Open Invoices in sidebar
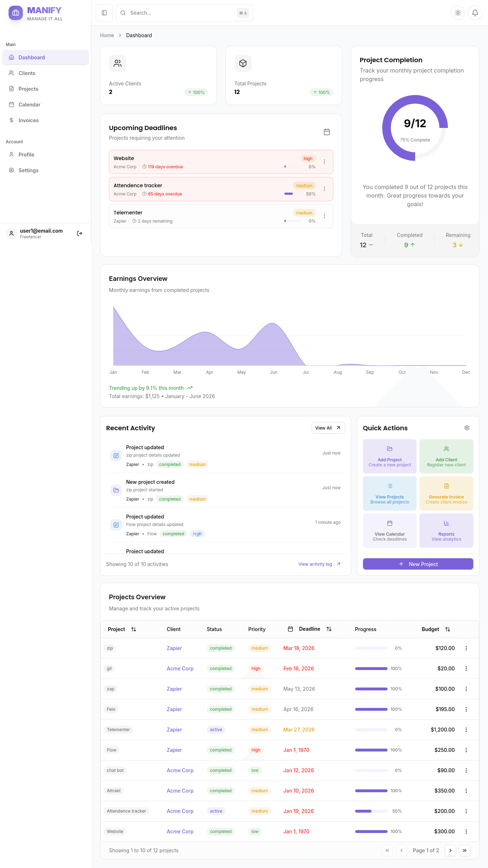The image size is (488, 868). [x=45, y=120]
